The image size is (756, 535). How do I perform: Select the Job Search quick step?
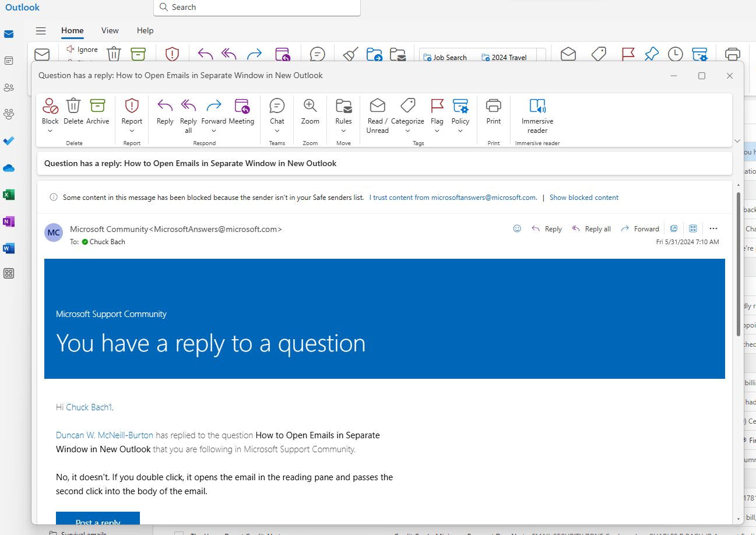445,57
